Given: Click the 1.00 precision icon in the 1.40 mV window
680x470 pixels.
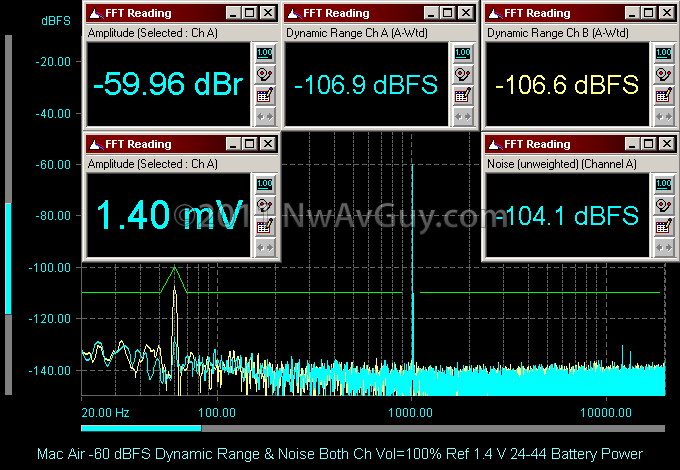Looking at the screenshot, I should [x=265, y=184].
